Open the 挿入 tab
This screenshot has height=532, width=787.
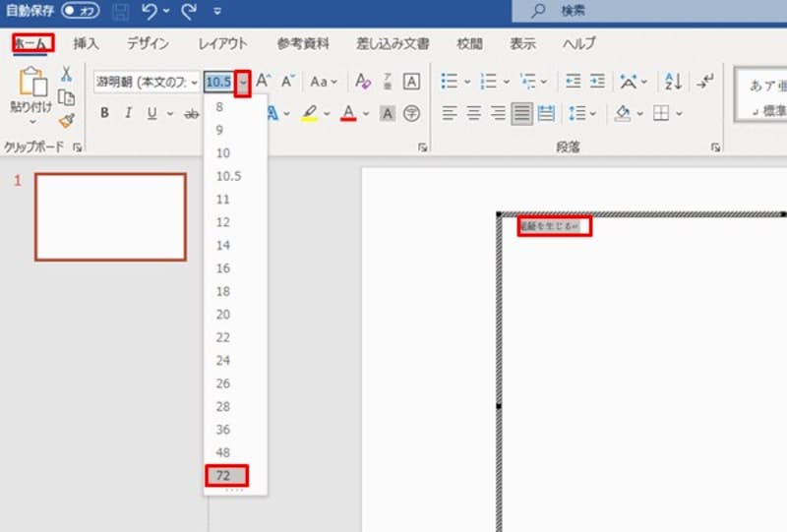pyautogui.click(x=86, y=43)
